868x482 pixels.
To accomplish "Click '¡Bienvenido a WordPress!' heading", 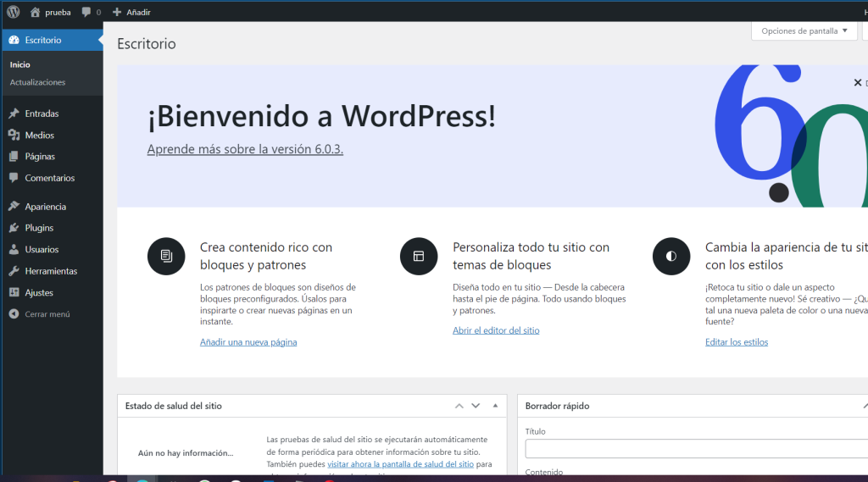I will click(x=321, y=116).
